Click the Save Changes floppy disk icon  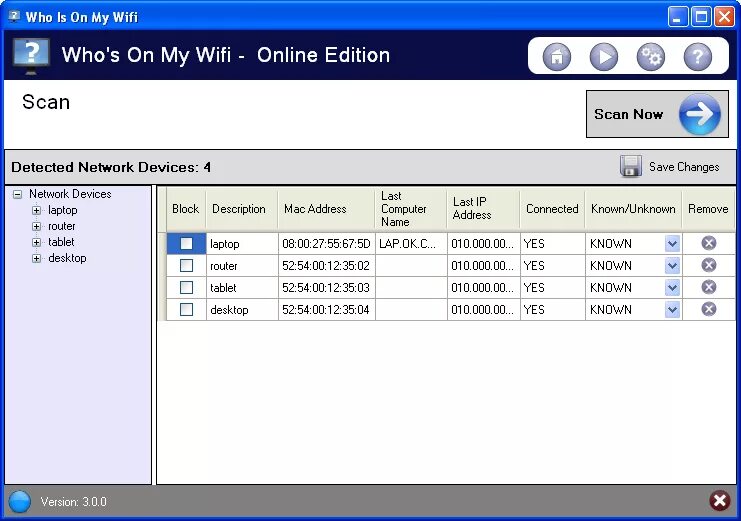(x=630, y=166)
